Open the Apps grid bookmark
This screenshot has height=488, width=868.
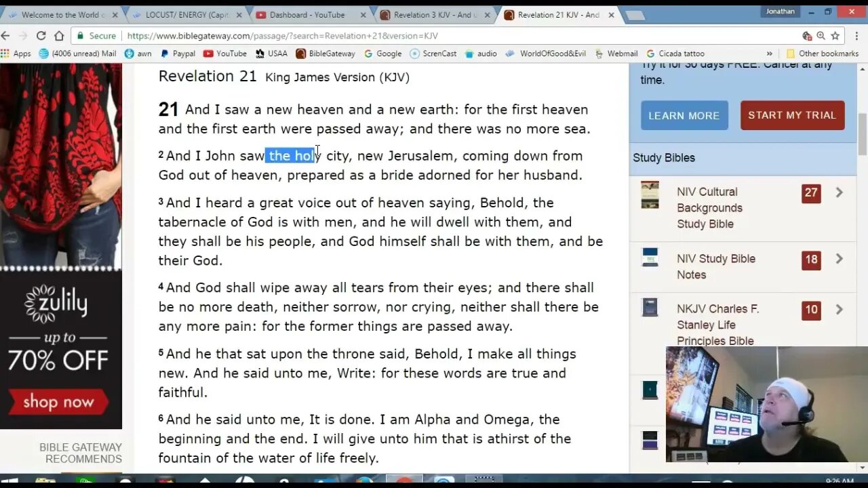click(16, 54)
